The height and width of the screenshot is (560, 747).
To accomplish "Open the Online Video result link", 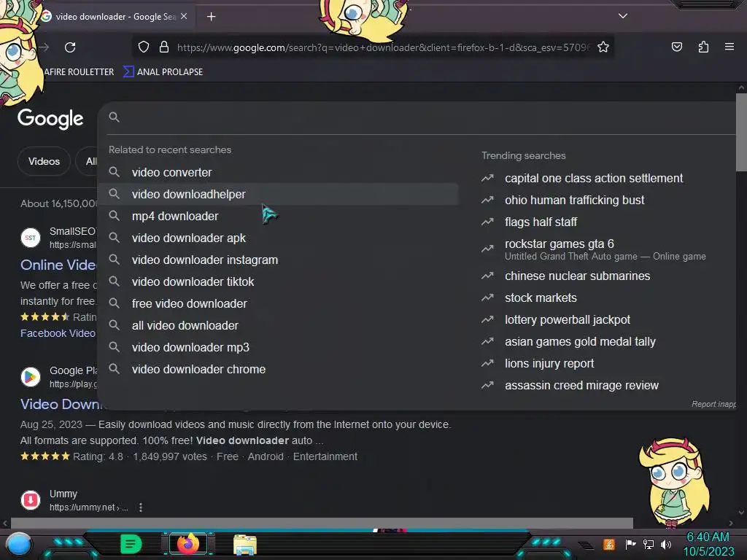I will click(58, 265).
